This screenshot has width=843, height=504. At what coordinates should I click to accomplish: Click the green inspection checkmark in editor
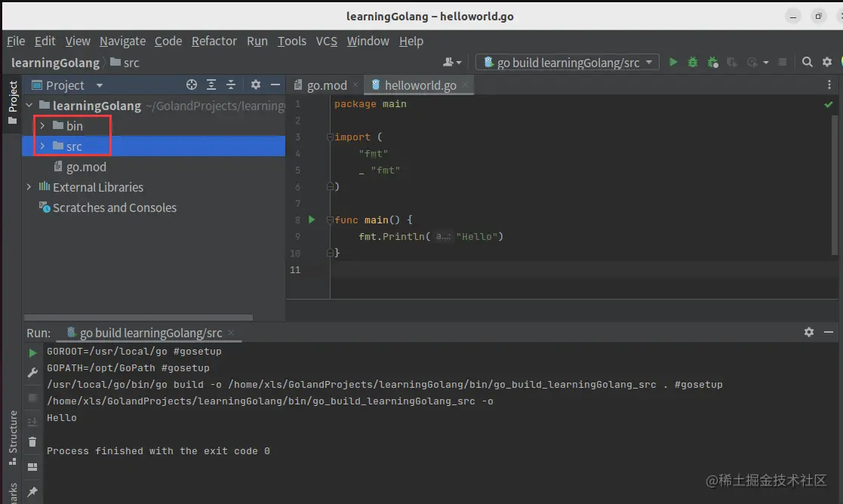coord(829,105)
